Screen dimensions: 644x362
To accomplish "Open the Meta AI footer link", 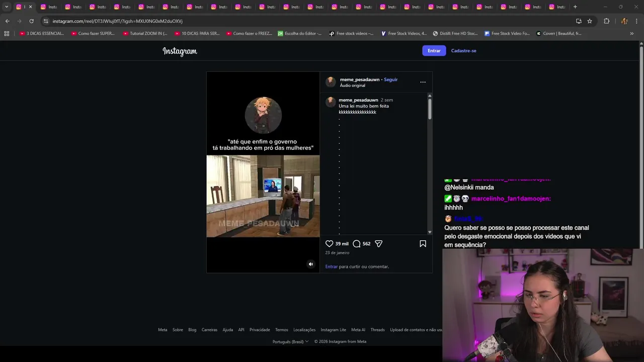I will click(358, 330).
